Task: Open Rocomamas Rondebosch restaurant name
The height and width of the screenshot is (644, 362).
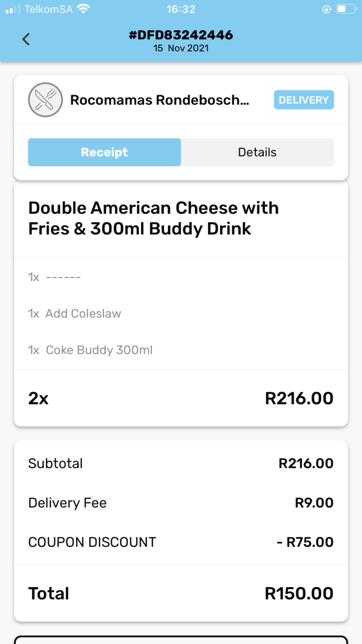Action: (x=160, y=100)
